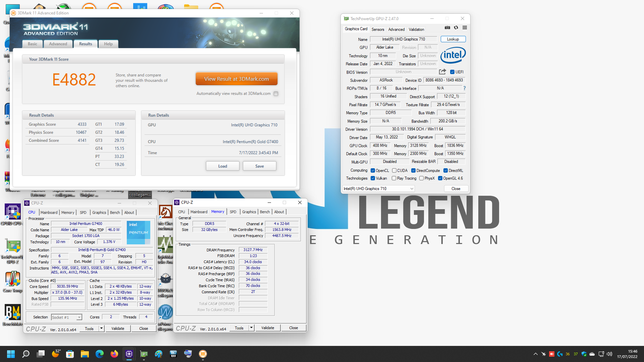644x362 pixels.
Task: Open Mainboard tab in left CPU-Z window
Action: click(x=49, y=213)
